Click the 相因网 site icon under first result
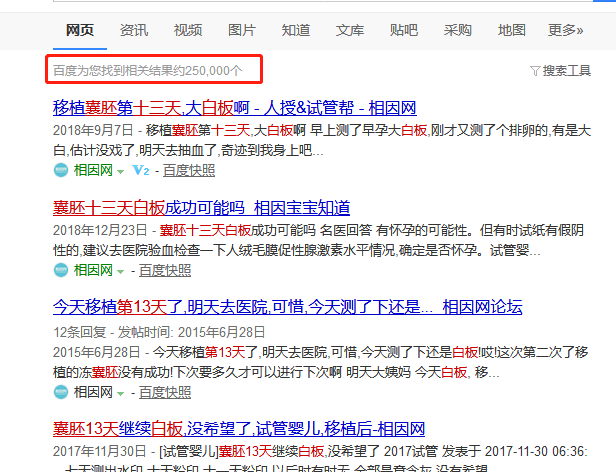Viewport: 616px width, 472px height. click(60, 170)
